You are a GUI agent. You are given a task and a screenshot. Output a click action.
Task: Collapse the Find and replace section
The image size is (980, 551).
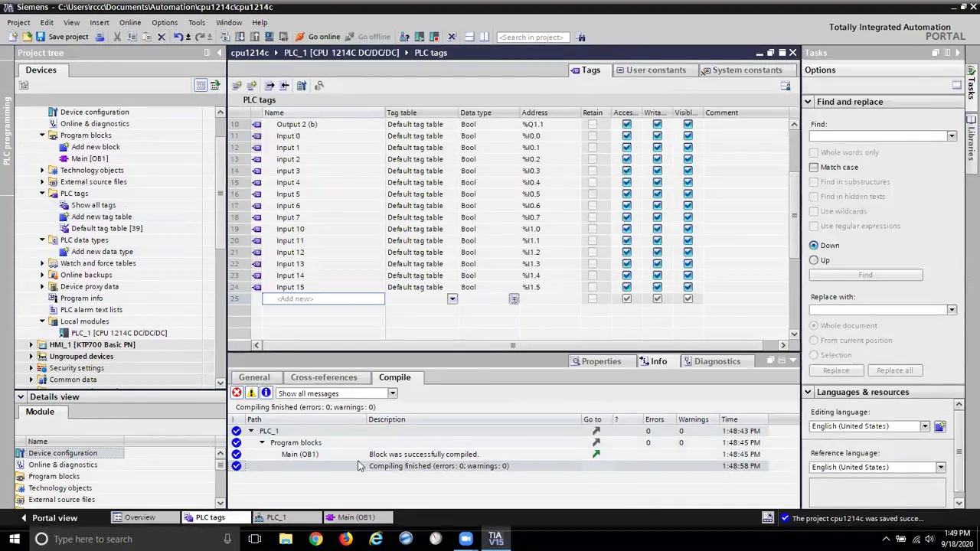808,102
